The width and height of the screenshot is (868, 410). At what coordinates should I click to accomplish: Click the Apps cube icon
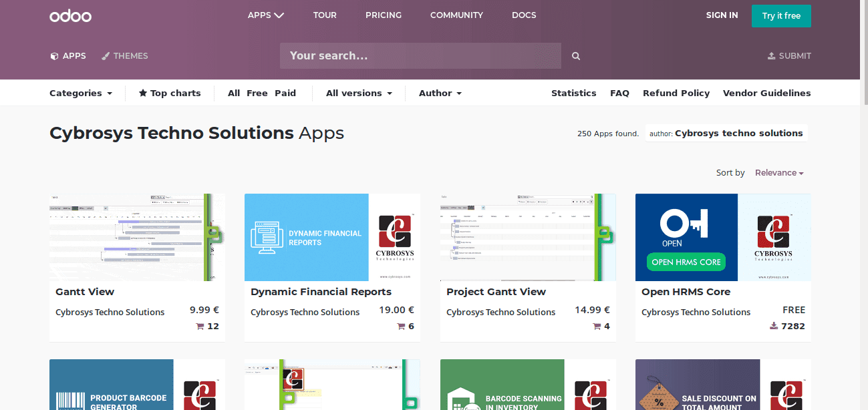tap(54, 56)
